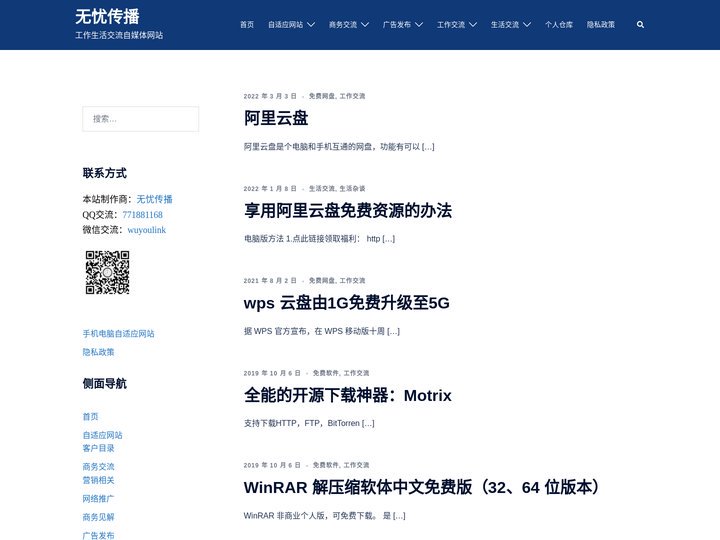The image size is (720, 540).
Task: Open 广告发布 in the side navigation
Action: [x=98, y=535]
